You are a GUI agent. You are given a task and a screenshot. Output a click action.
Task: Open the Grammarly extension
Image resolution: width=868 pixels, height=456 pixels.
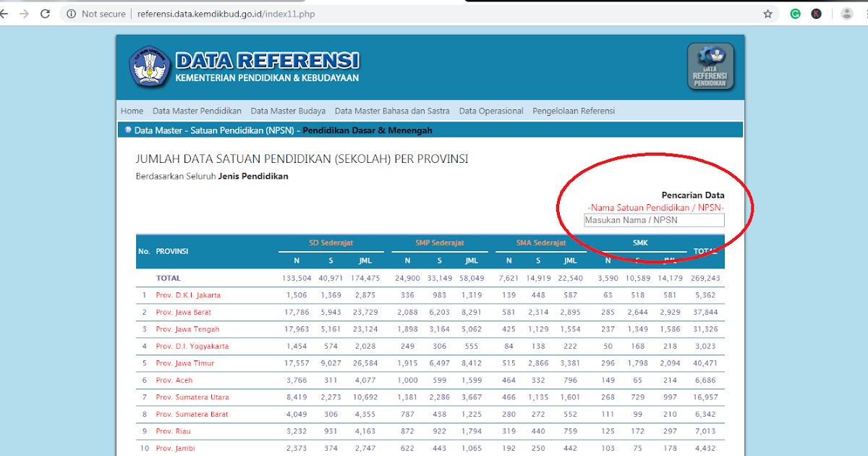795,12
